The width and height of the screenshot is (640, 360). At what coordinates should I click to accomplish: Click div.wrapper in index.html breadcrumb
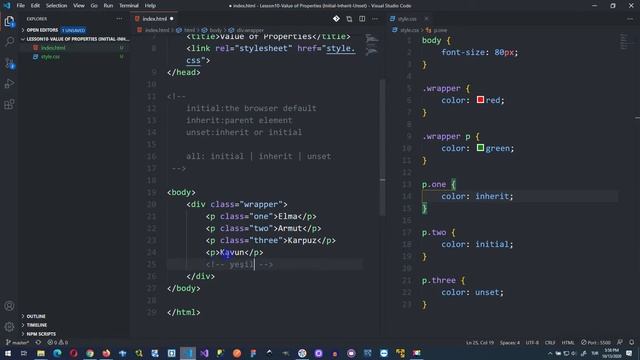pyautogui.click(x=250, y=30)
